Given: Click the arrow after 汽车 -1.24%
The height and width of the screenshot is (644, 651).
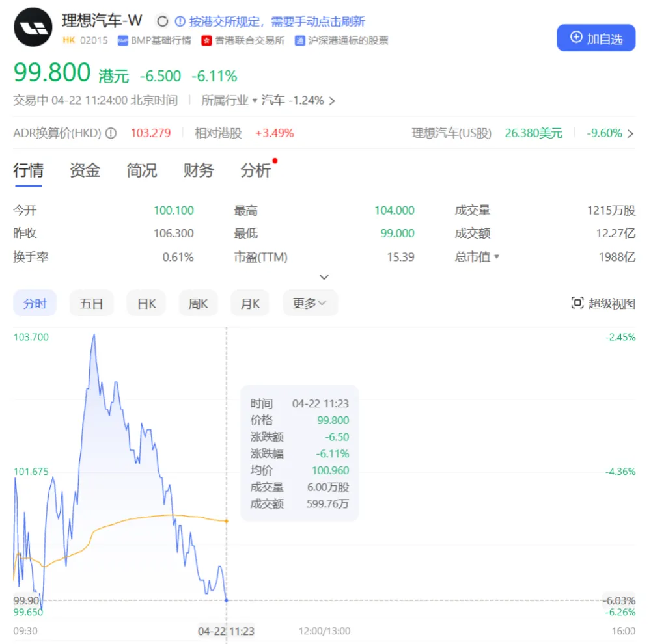Looking at the screenshot, I should (332, 101).
